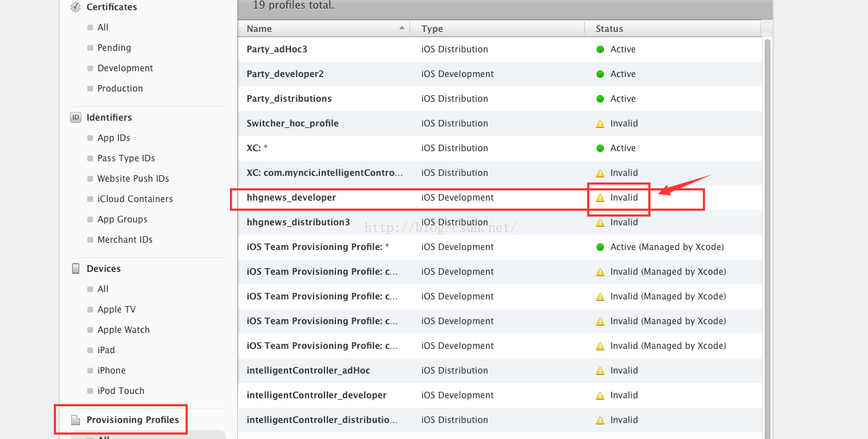This screenshot has width=868, height=439.
Task: Open iCloud Containers
Action: (135, 199)
